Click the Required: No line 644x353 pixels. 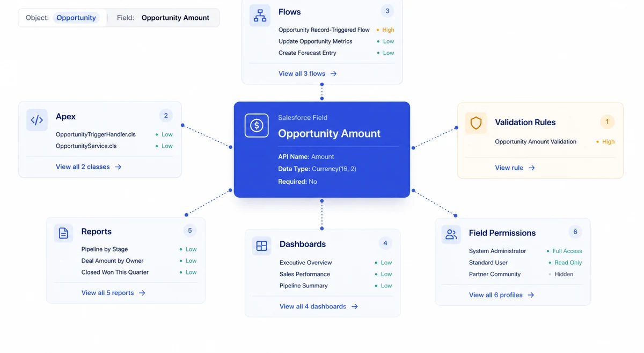tap(297, 182)
